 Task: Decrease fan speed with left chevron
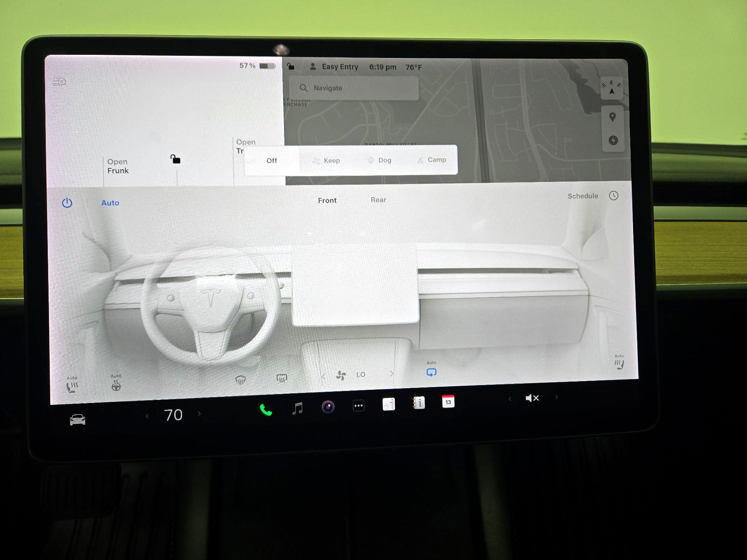coord(323,376)
